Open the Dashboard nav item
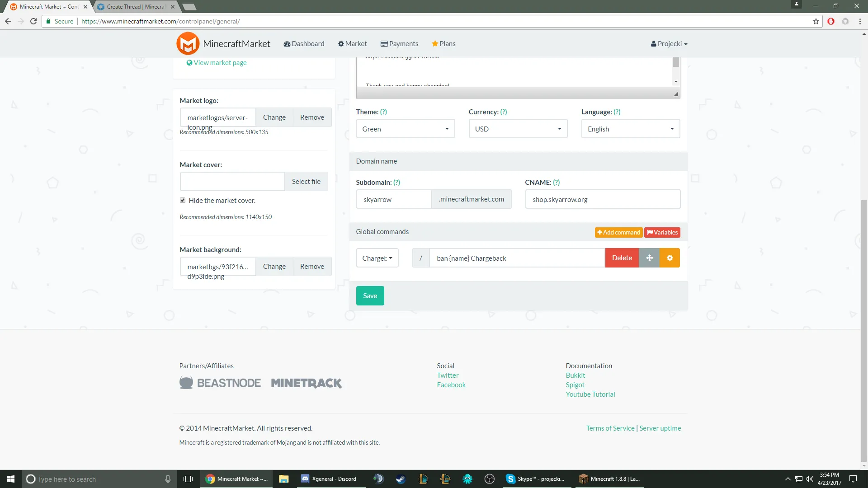The height and width of the screenshot is (488, 868). [x=304, y=44]
